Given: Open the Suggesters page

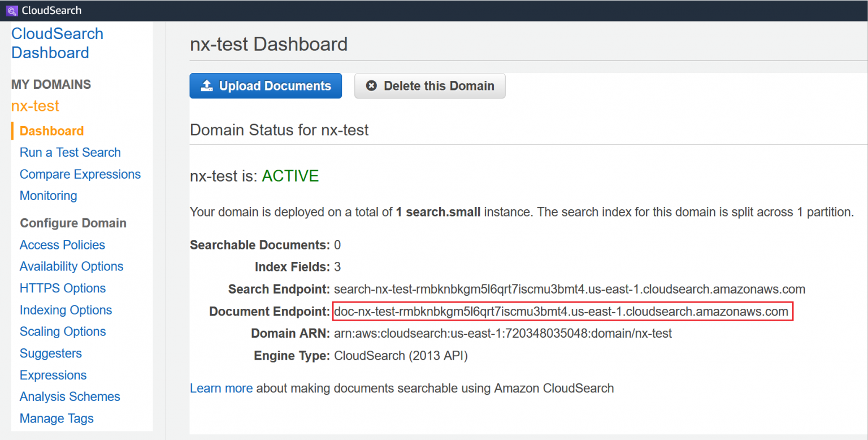Looking at the screenshot, I should click(50, 353).
